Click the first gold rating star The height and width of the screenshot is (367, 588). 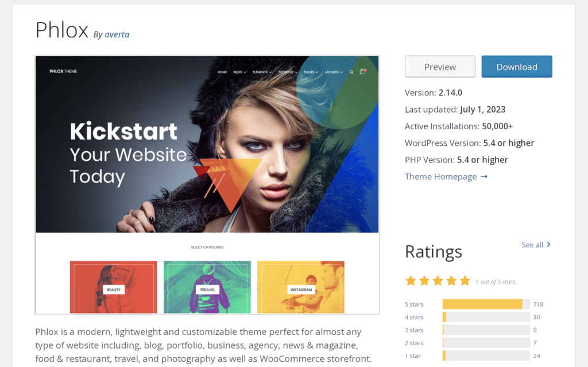point(411,281)
